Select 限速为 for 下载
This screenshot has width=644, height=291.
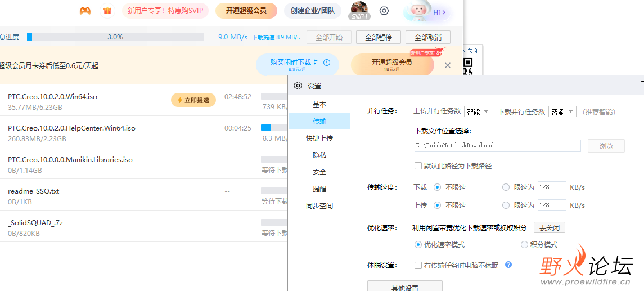coord(506,187)
